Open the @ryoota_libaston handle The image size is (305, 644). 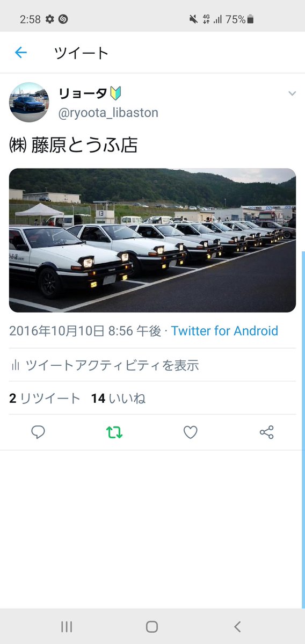coord(108,113)
